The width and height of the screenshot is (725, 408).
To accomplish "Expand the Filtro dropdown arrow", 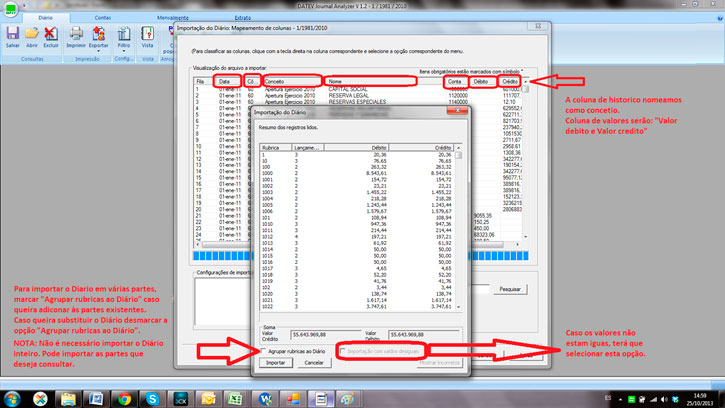I will pos(123,51).
